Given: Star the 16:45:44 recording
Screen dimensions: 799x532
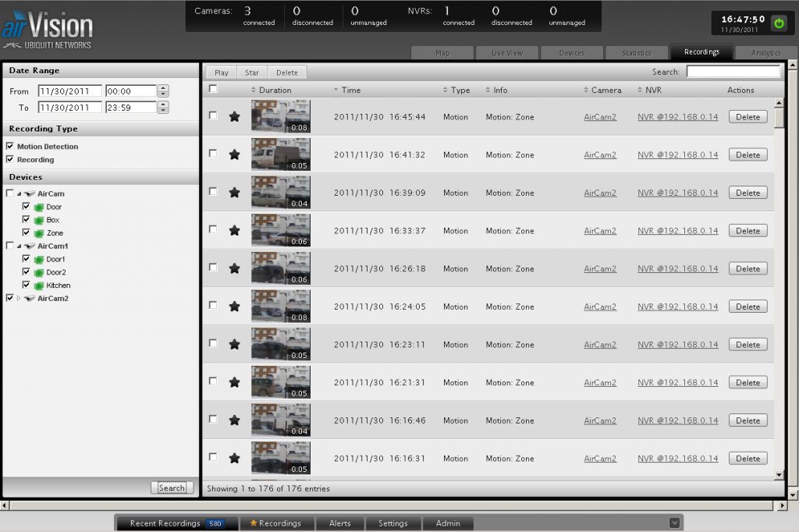Looking at the screenshot, I should coord(234,117).
